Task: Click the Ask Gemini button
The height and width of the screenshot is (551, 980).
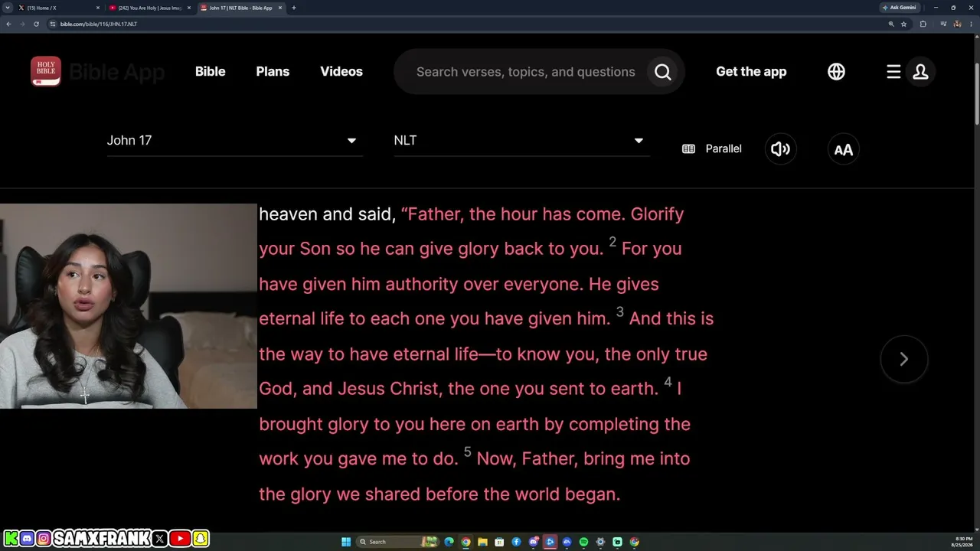Action: [900, 8]
